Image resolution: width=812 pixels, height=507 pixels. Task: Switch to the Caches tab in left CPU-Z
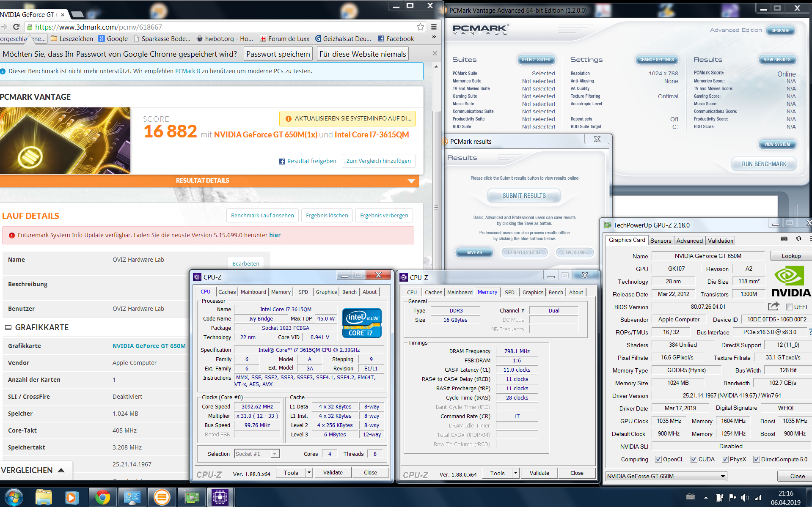pos(227,292)
